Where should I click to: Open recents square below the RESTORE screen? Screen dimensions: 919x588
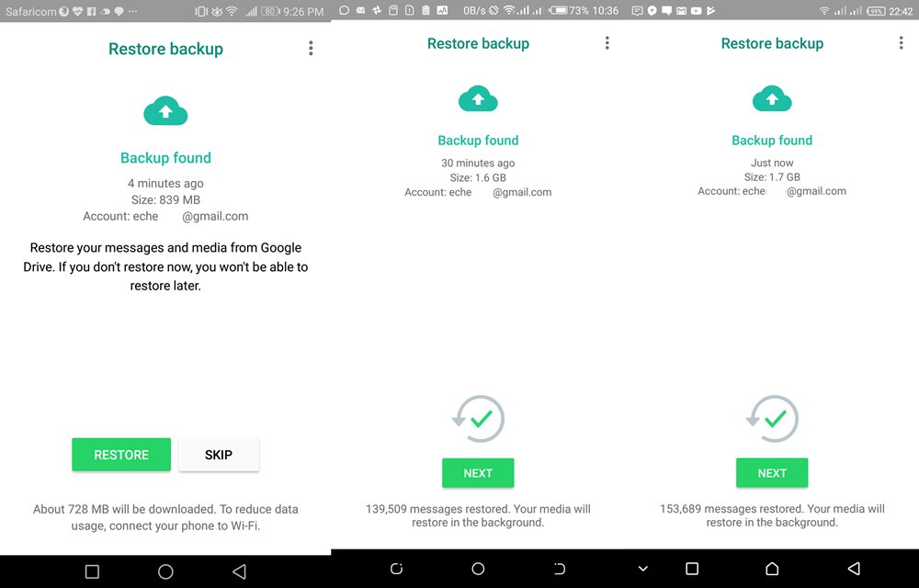92,571
